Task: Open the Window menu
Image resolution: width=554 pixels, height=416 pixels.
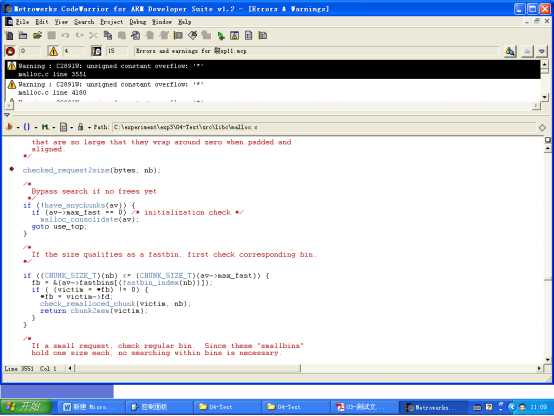Action: pyautogui.click(x=162, y=22)
